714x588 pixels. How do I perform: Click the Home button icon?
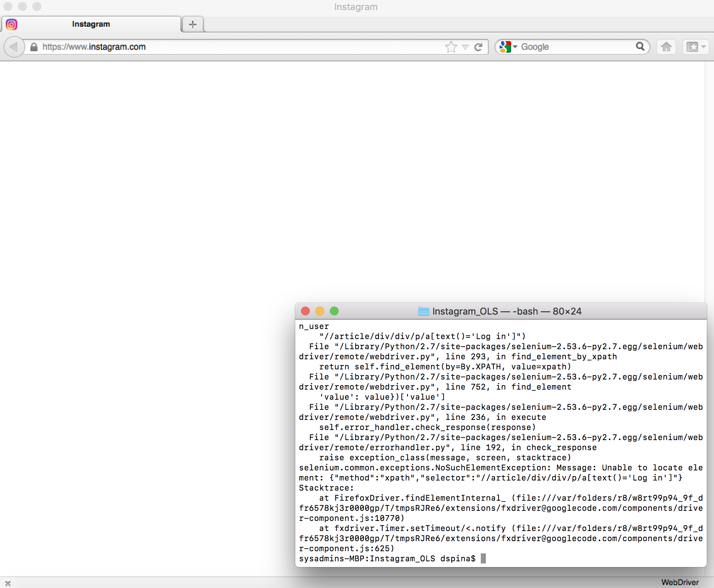pyautogui.click(x=666, y=47)
